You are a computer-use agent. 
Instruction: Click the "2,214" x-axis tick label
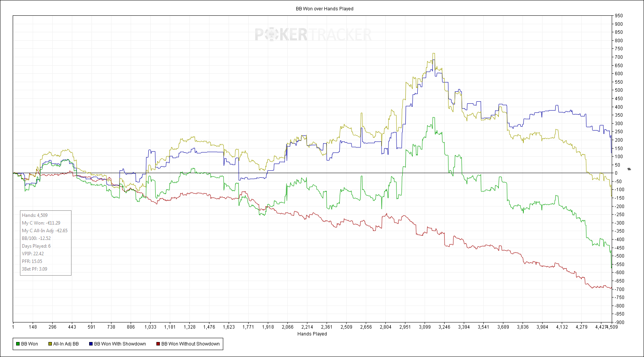307,327
